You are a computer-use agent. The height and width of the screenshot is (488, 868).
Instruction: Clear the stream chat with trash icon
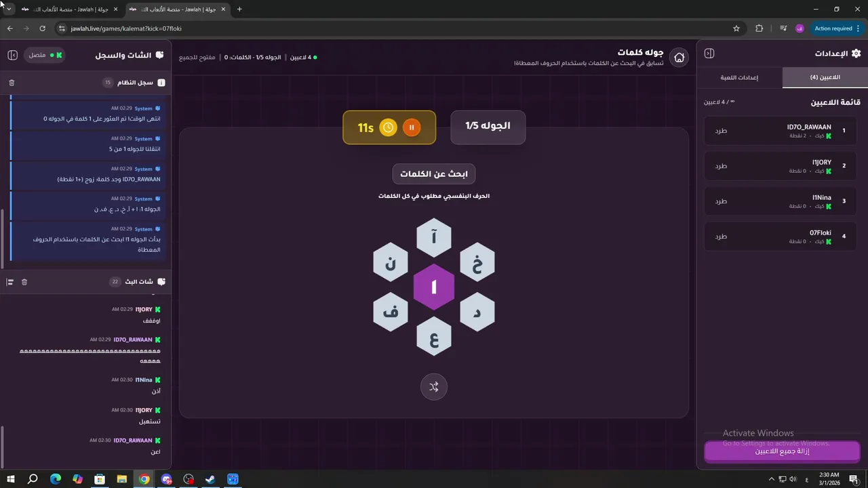coord(24,282)
